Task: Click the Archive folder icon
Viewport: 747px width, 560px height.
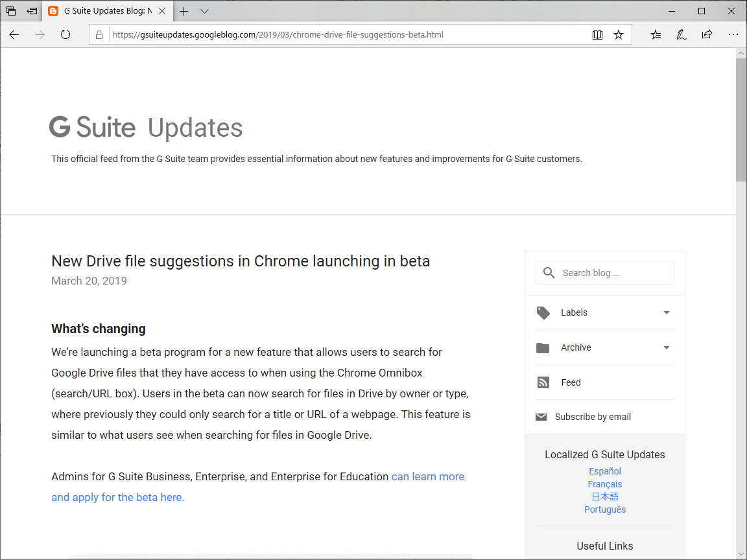Action: pos(543,347)
